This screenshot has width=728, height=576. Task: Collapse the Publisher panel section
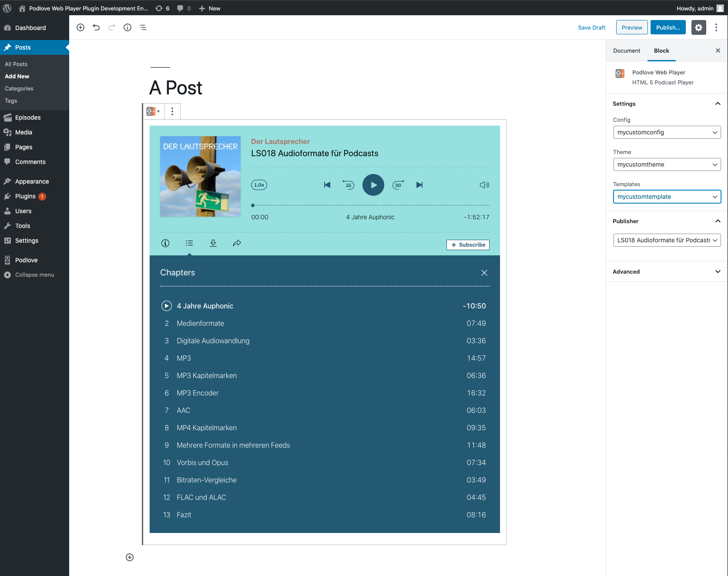pyautogui.click(x=667, y=221)
